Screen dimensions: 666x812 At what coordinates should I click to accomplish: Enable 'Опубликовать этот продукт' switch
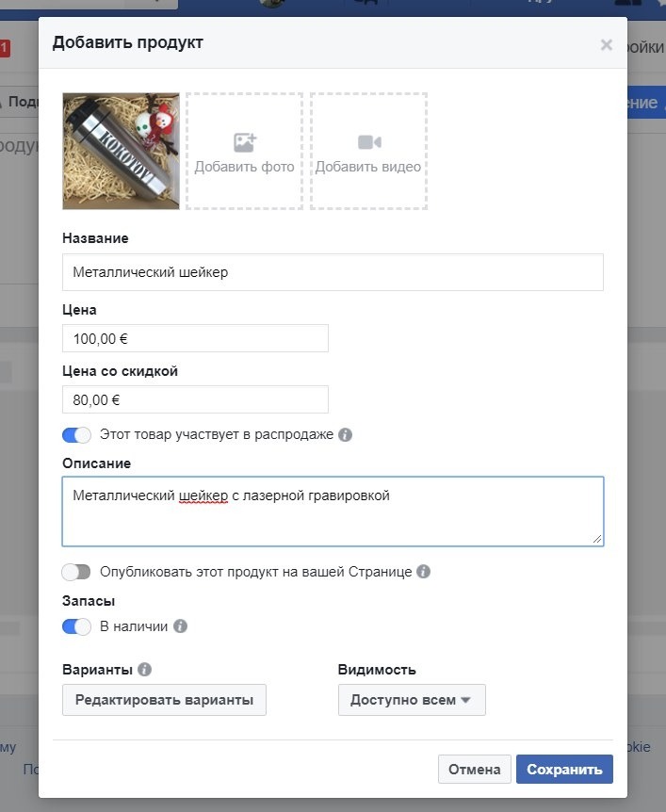coord(76,572)
